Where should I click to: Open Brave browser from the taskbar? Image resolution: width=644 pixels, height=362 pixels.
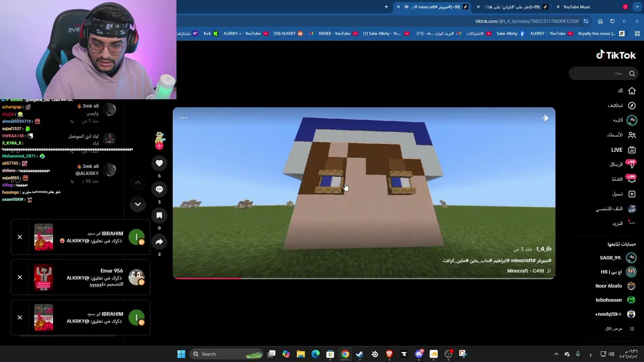click(x=389, y=354)
